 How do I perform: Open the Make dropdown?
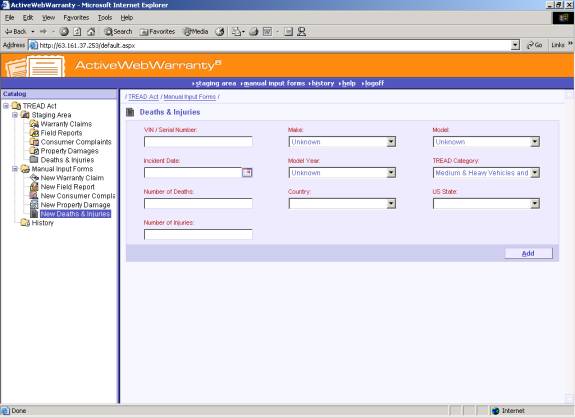tap(342, 142)
